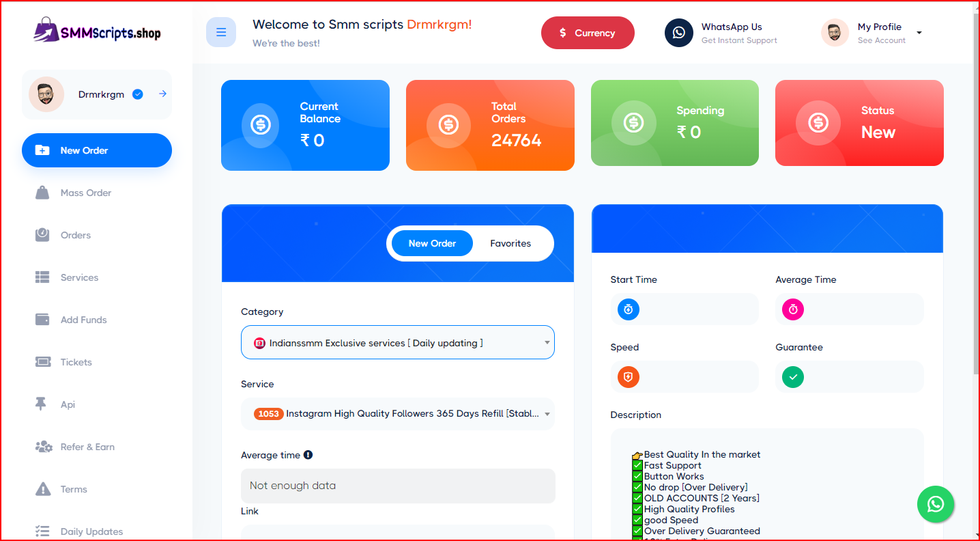The image size is (980, 541).
Task: Switch to the Favorites toggle tab
Action: [510, 243]
